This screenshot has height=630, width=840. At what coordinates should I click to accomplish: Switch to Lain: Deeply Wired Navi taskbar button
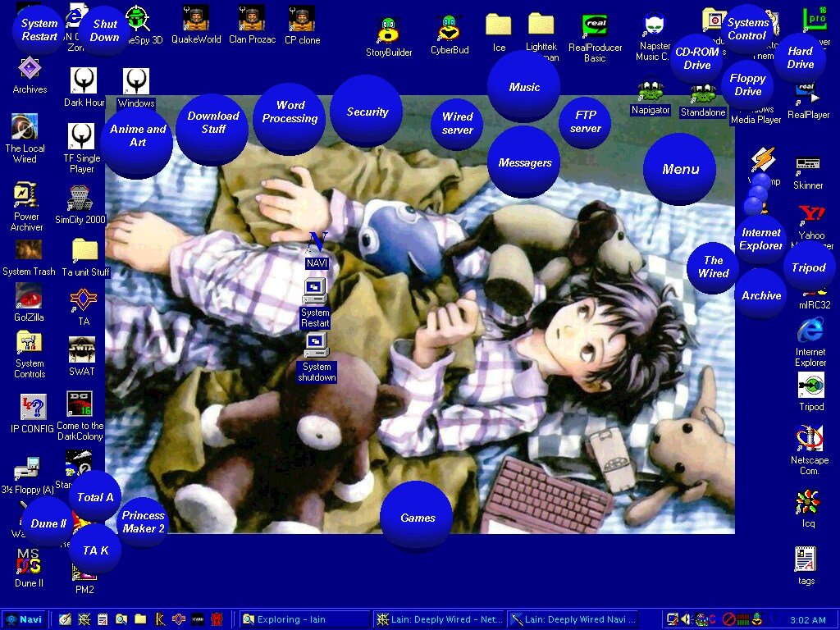573,619
